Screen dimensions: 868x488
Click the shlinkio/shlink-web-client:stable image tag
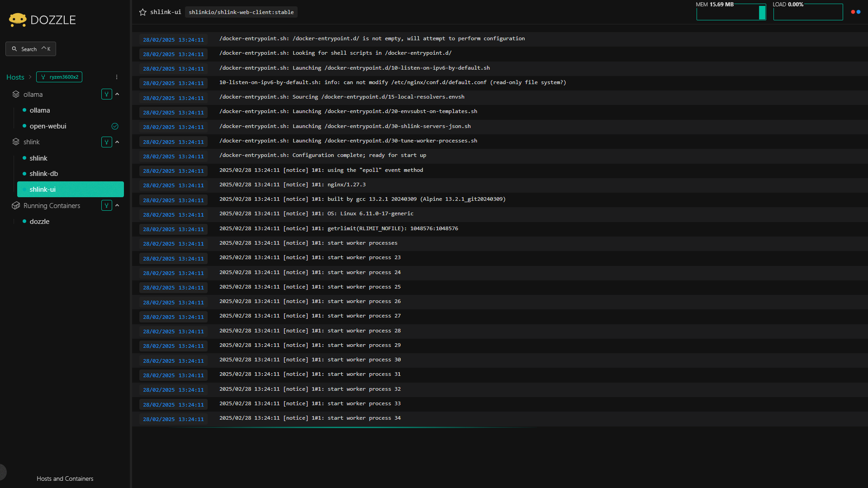(x=241, y=12)
